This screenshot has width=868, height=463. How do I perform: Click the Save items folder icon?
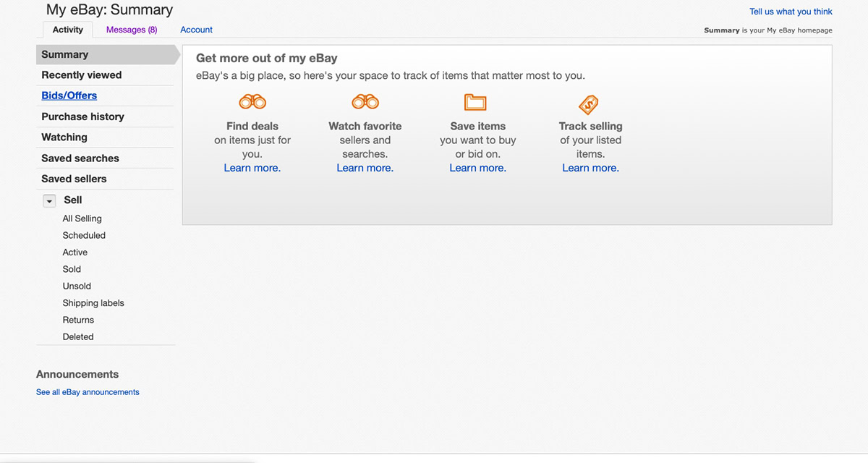tap(475, 102)
